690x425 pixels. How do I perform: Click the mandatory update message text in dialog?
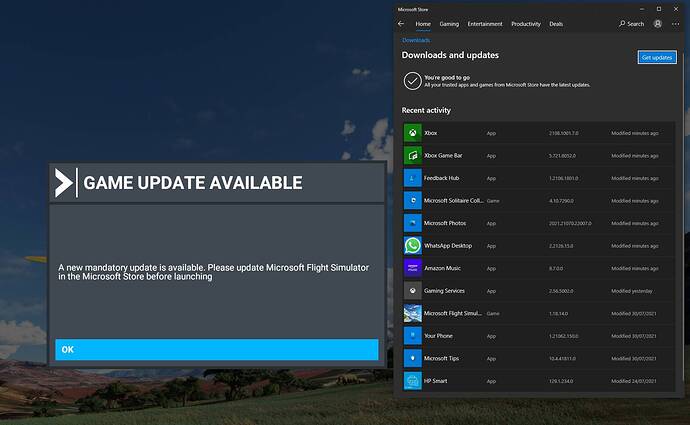pos(213,272)
